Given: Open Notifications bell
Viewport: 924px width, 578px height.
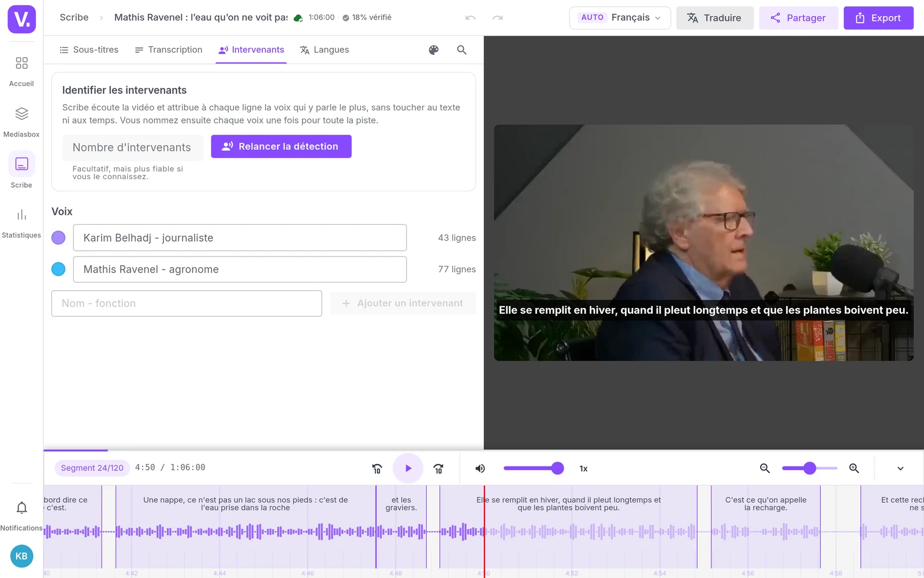Looking at the screenshot, I should coord(21,516).
